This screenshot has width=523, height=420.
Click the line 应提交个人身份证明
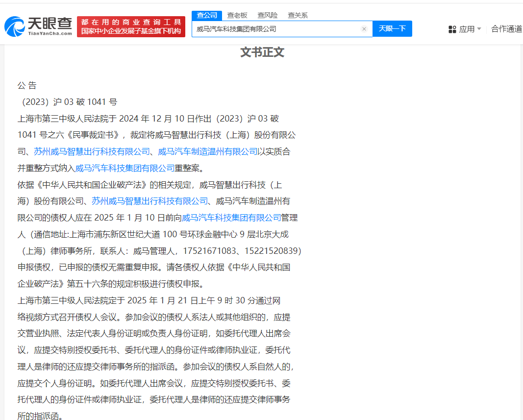[154, 383]
